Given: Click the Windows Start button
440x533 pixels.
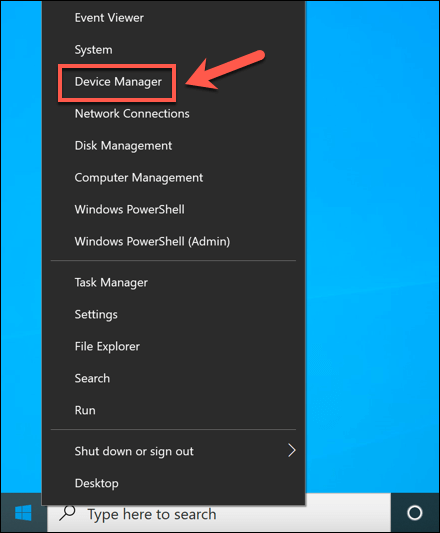Looking at the screenshot, I should pyautogui.click(x=23, y=513).
